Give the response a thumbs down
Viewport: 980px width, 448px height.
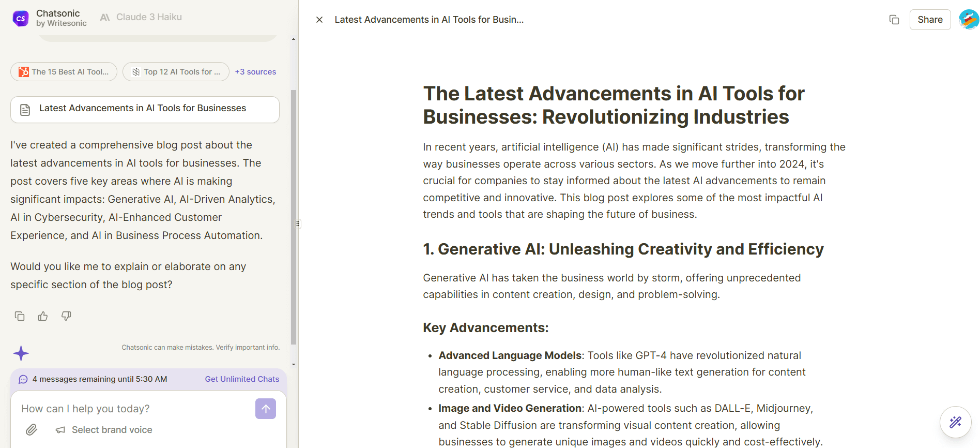pos(66,316)
